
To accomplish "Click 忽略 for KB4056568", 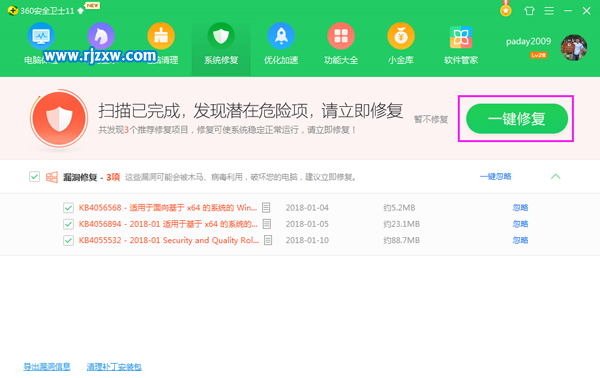I will (x=520, y=207).
